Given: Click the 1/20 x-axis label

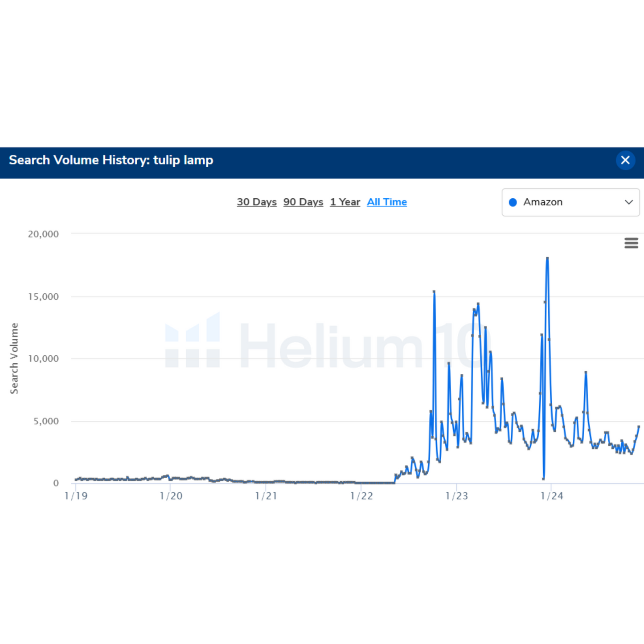Looking at the screenshot, I should 171,496.
